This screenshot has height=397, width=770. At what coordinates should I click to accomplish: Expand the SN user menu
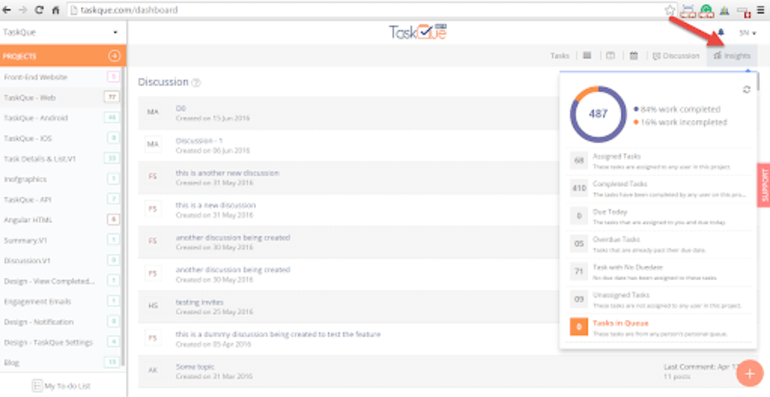click(x=747, y=33)
